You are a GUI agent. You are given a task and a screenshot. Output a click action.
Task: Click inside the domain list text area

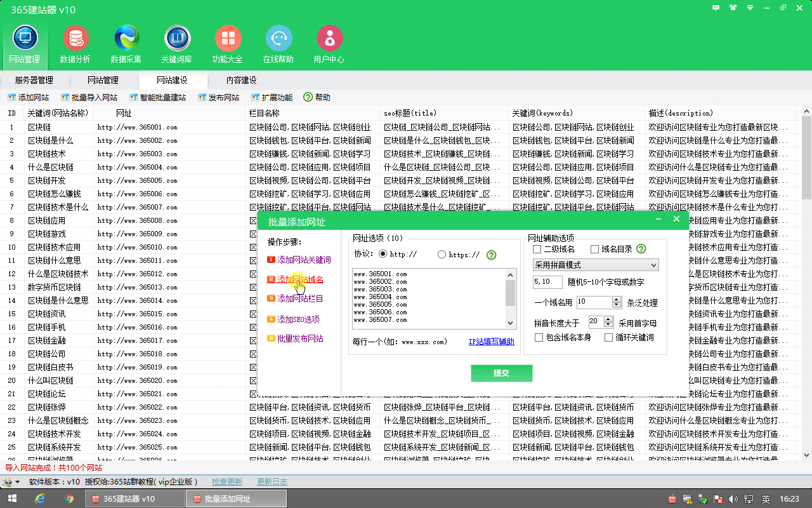pyautogui.click(x=429, y=297)
